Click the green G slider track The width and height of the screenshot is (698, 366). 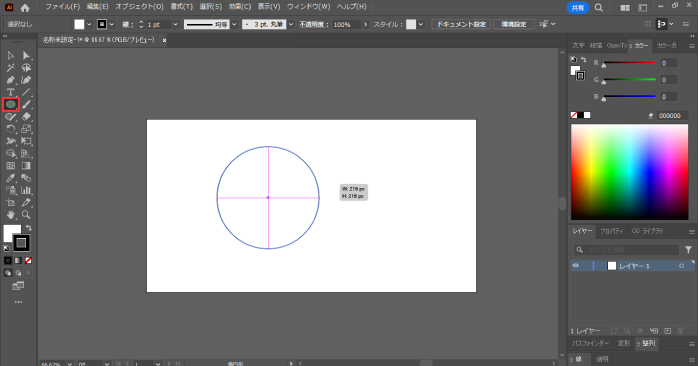pyautogui.click(x=629, y=80)
